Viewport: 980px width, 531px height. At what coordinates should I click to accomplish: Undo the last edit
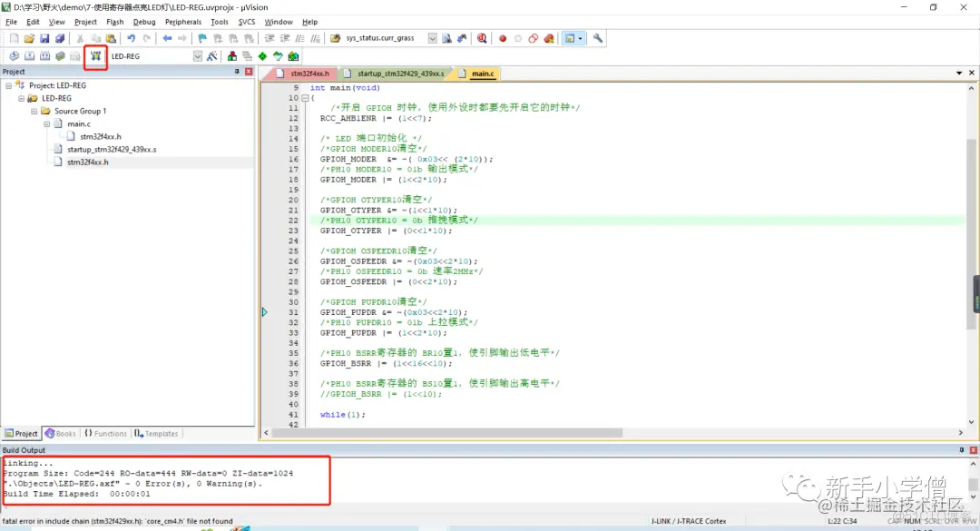click(132, 38)
